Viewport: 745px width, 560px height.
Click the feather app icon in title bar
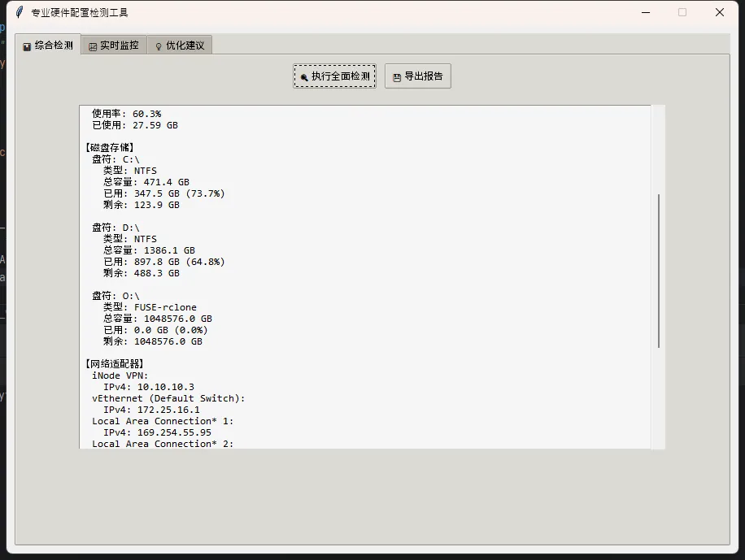pyautogui.click(x=19, y=12)
